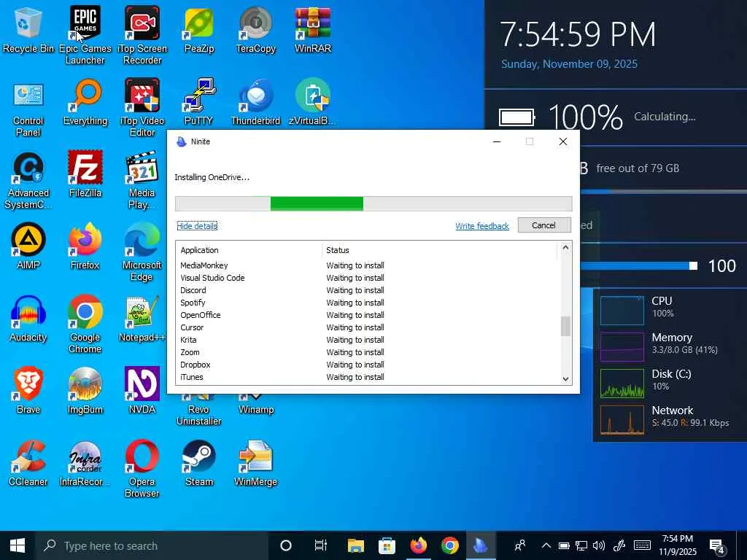Click the Memory usage graph widget

coord(622,347)
